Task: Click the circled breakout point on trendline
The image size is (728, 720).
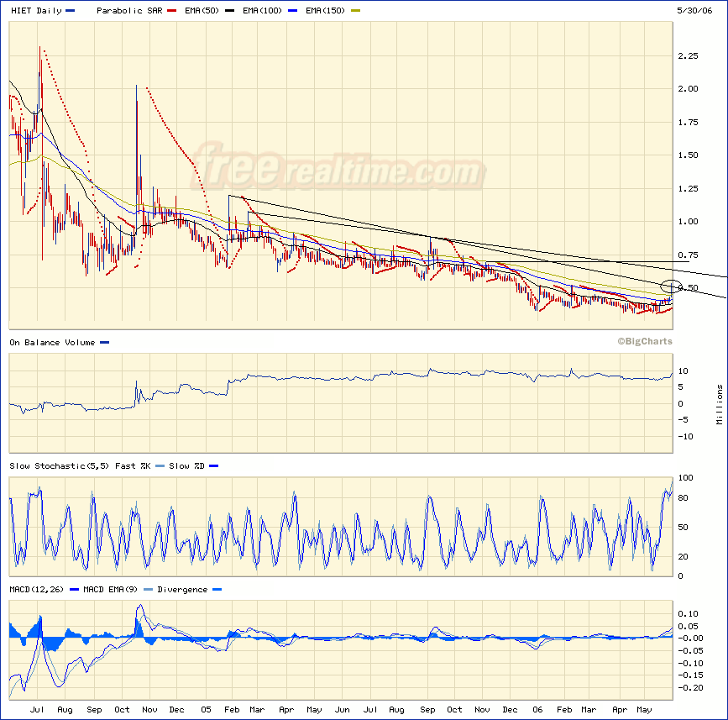Action: [671, 286]
